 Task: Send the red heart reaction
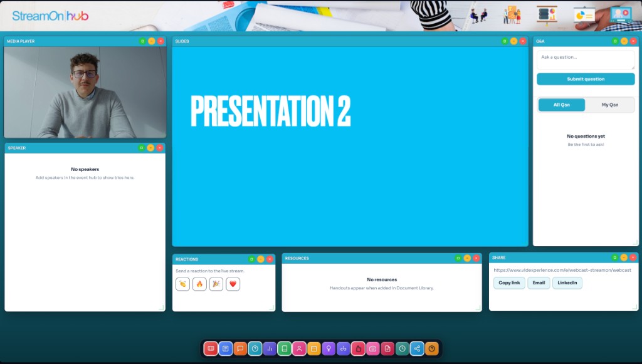click(233, 284)
